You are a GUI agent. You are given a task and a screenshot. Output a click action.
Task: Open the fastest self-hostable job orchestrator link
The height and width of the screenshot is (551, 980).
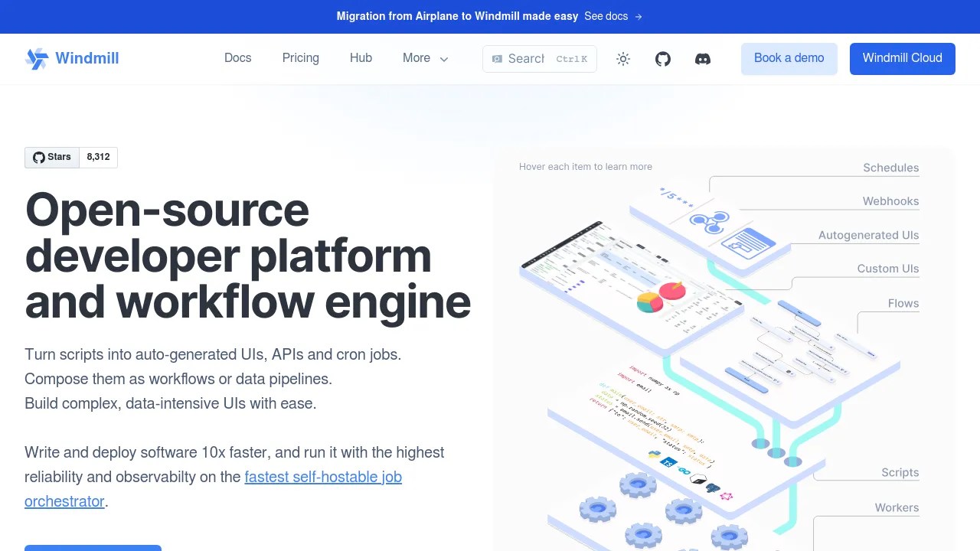click(x=322, y=477)
